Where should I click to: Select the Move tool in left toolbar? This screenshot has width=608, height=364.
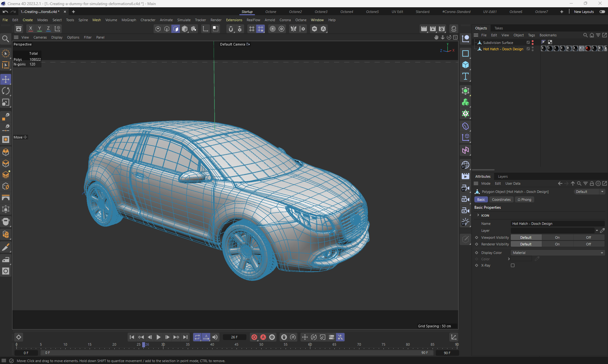[6, 79]
